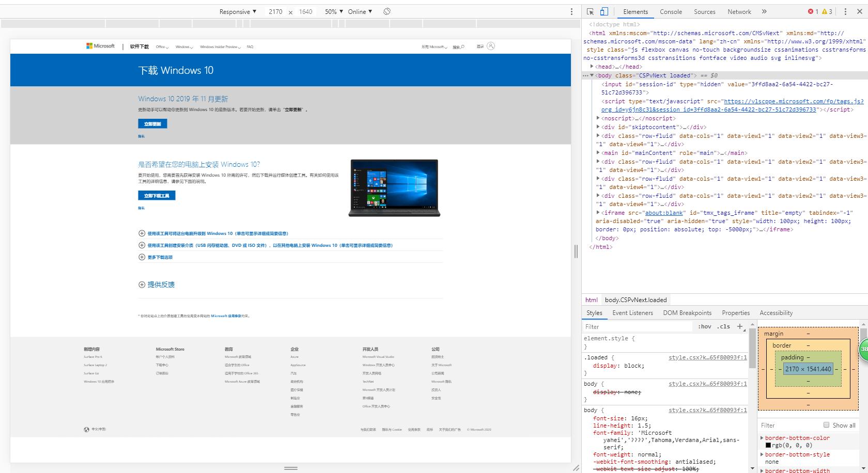Toggle the :hov element state panel
Viewport: 868px width, 473px height.
tap(705, 326)
